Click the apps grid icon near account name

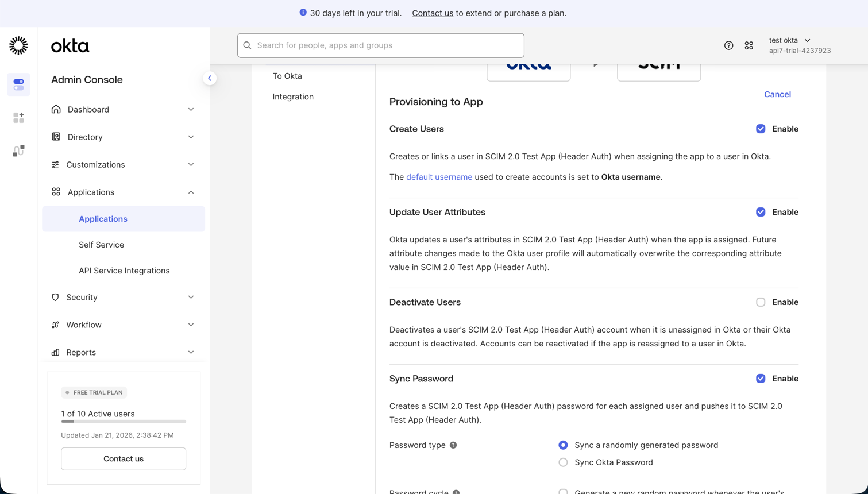point(749,45)
